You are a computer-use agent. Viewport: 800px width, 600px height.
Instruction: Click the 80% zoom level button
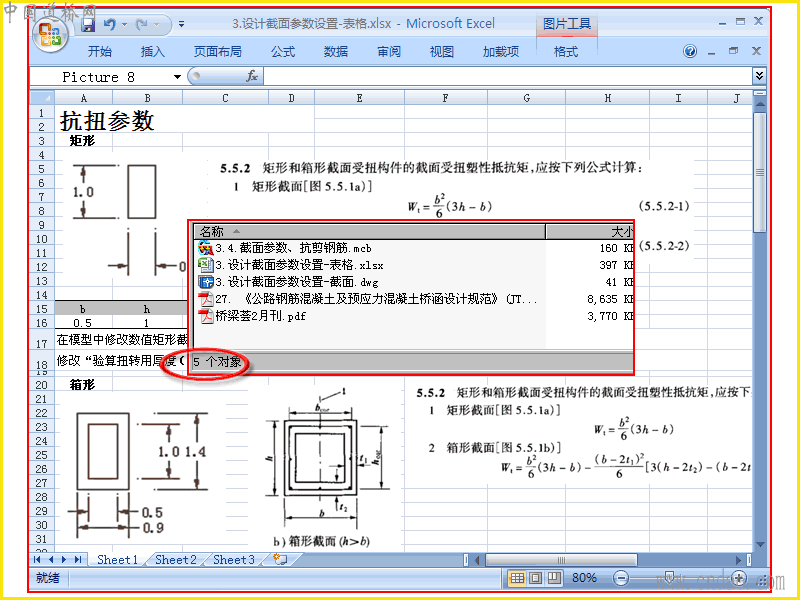(584, 578)
